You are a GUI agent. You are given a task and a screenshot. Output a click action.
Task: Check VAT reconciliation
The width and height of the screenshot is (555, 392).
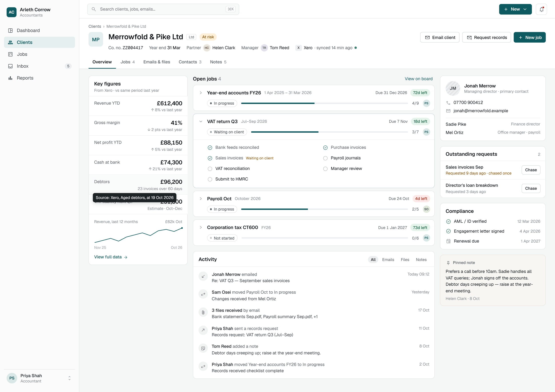[210, 169]
